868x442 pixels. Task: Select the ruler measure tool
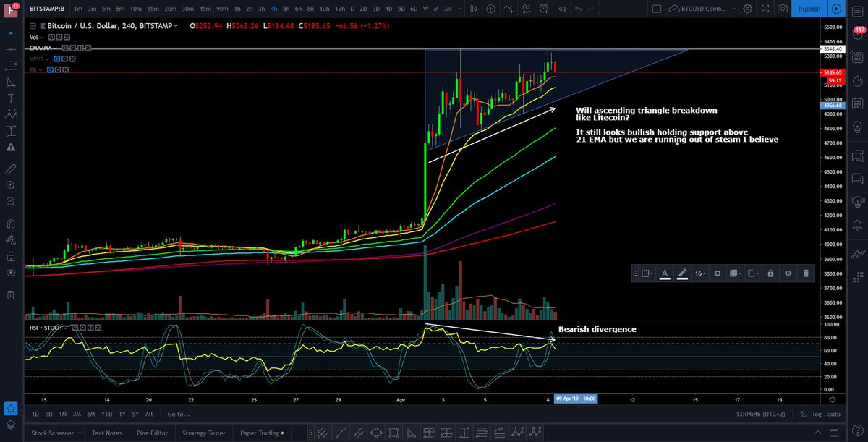[x=10, y=170]
